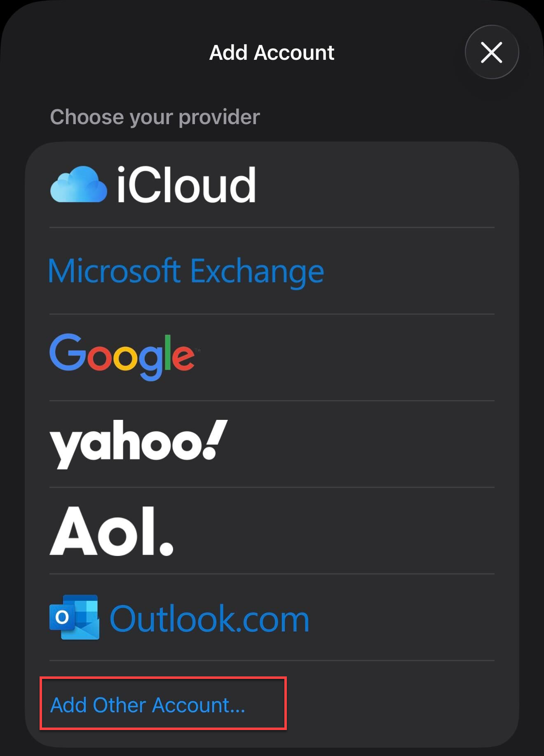Click the word Microsoft in the Exchange option
This screenshot has height=756, width=544.
[114, 271]
